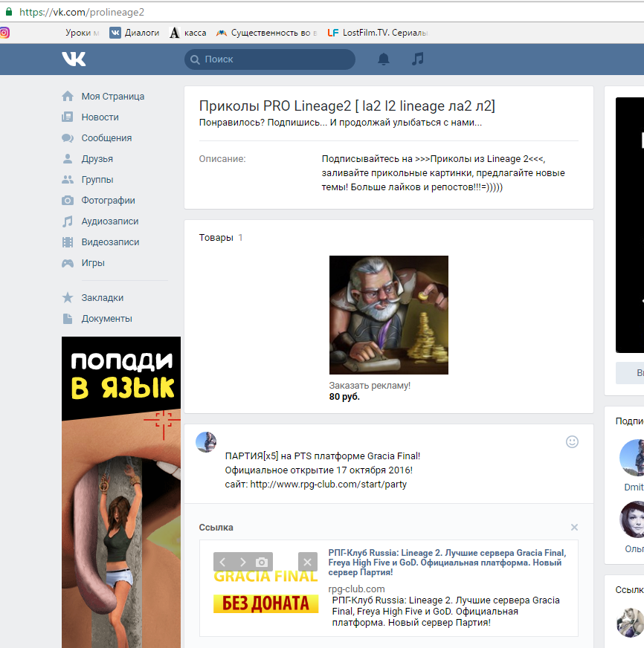Click the group status line Понравилось? Подпишись

tap(341, 123)
